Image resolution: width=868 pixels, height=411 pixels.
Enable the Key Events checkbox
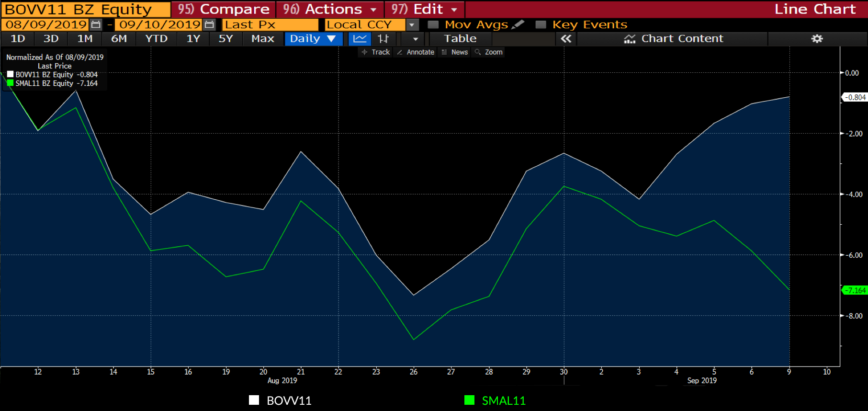tap(541, 24)
